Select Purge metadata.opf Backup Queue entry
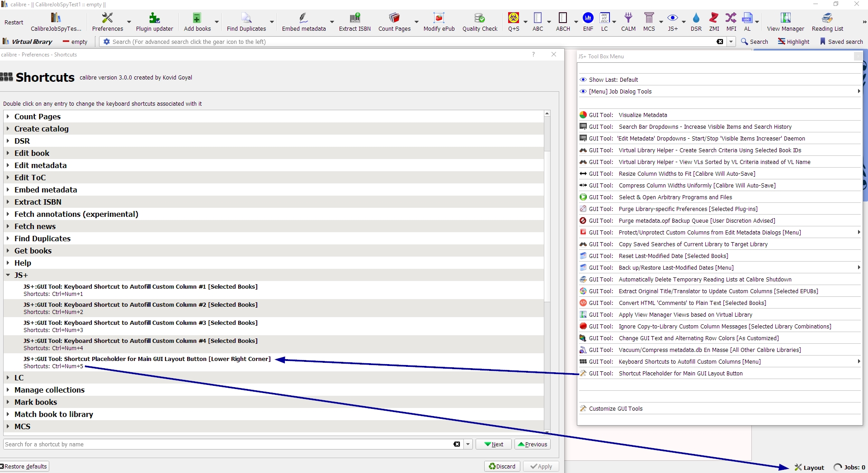868x473 pixels. 720,220
